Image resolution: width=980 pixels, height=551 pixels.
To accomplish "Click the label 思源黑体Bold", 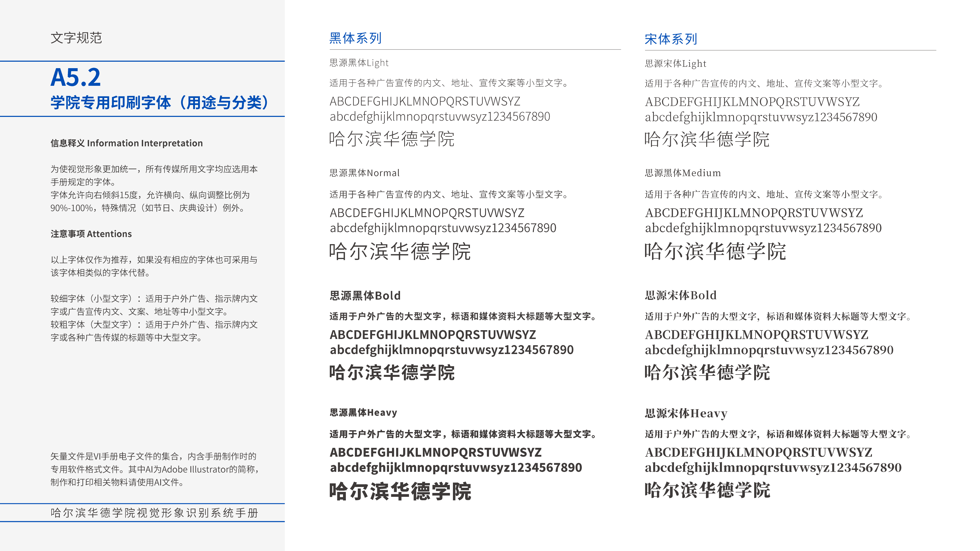I will coord(365,295).
